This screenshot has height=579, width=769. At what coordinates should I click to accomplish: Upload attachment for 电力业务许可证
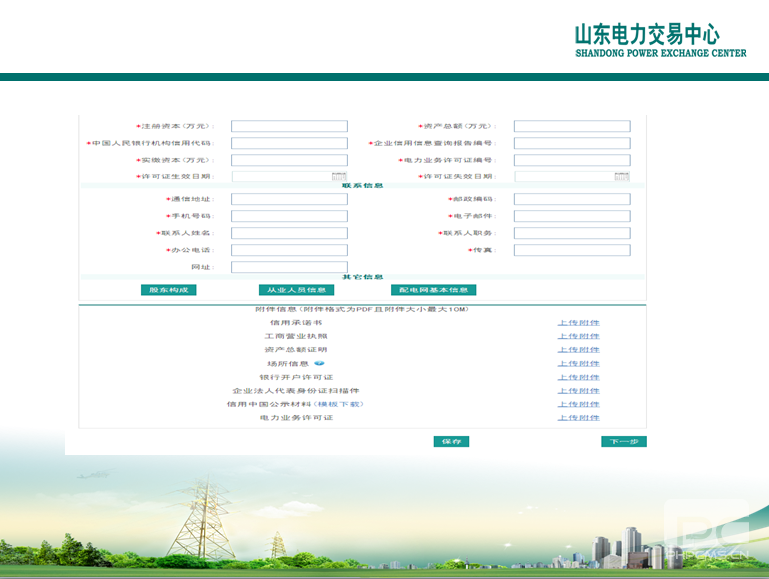(579, 418)
